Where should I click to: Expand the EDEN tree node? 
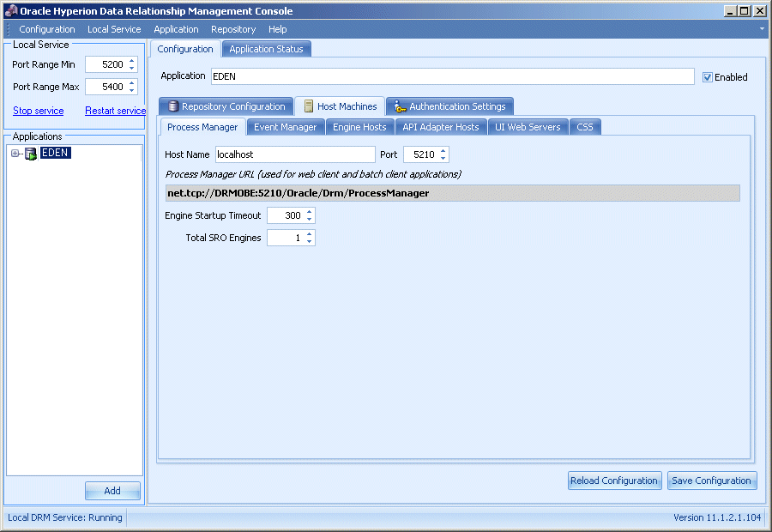click(x=15, y=154)
